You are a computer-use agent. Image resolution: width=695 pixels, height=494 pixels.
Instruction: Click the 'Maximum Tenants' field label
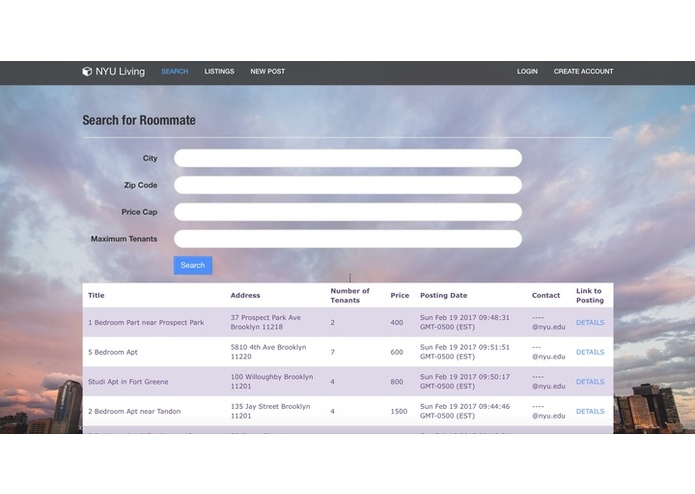tap(124, 239)
